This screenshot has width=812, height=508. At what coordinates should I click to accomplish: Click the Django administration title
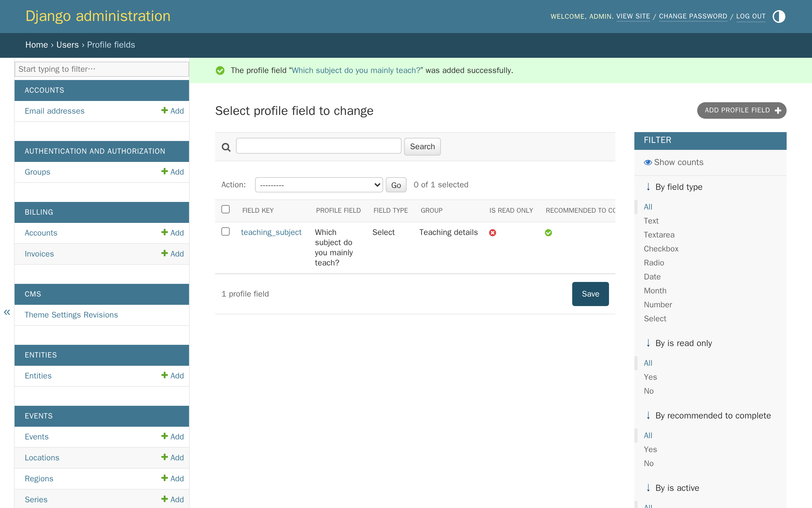98,16
